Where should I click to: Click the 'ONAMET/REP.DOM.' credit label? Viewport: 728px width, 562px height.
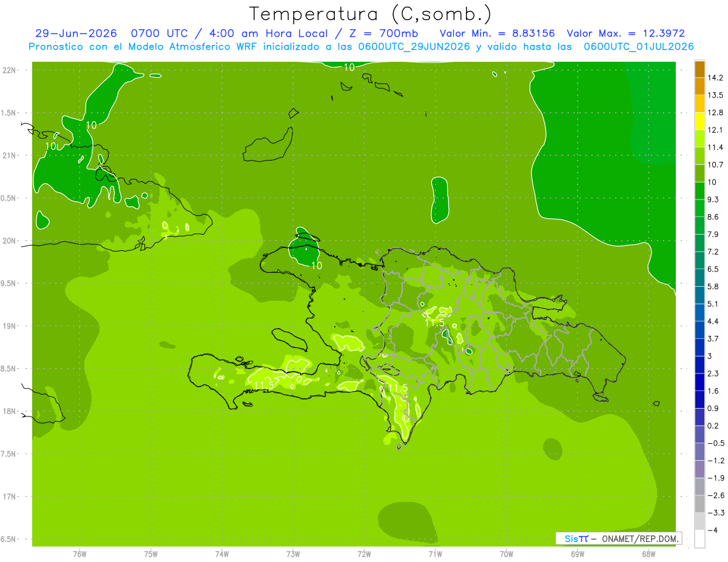click(x=640, y=538)
